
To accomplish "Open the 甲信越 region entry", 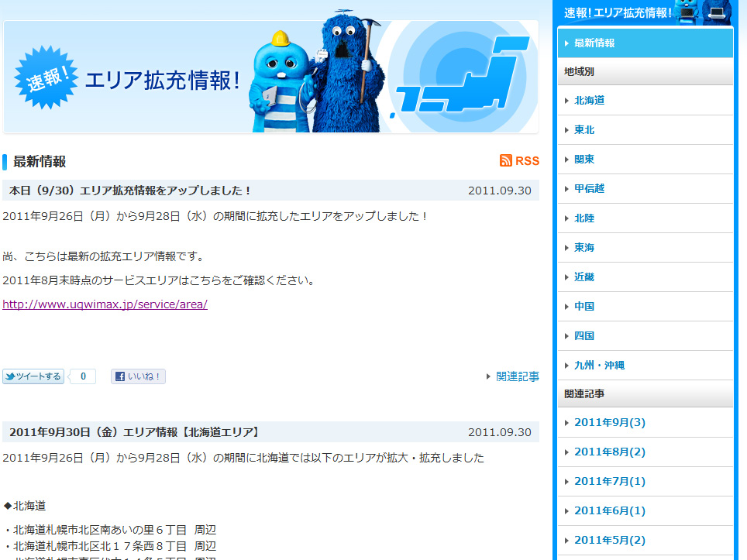I will point(589,189).
